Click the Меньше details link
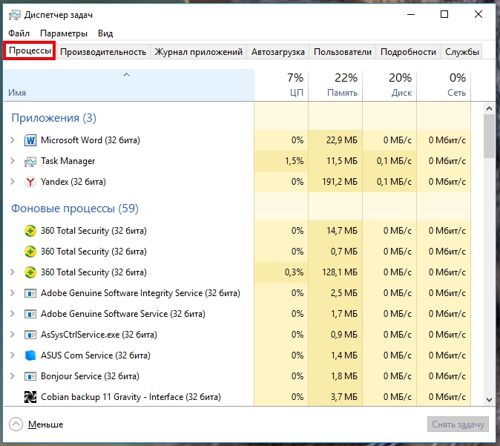This screenshot has width=500, height=446. click(x=46, y=424)
